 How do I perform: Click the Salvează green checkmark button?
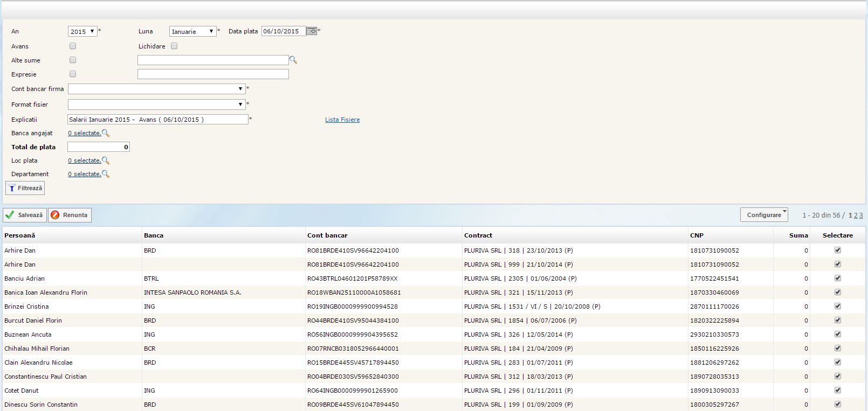[25, 215]
